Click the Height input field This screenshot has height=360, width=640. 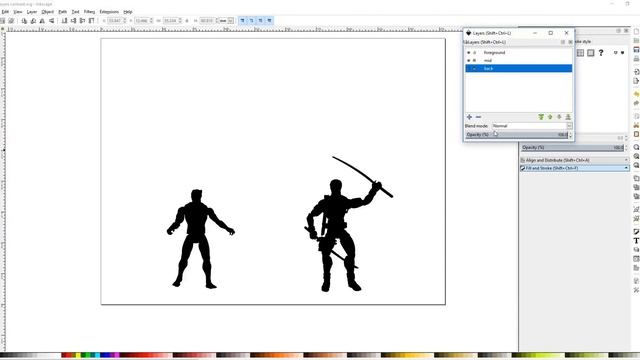[x=209, y=20]
